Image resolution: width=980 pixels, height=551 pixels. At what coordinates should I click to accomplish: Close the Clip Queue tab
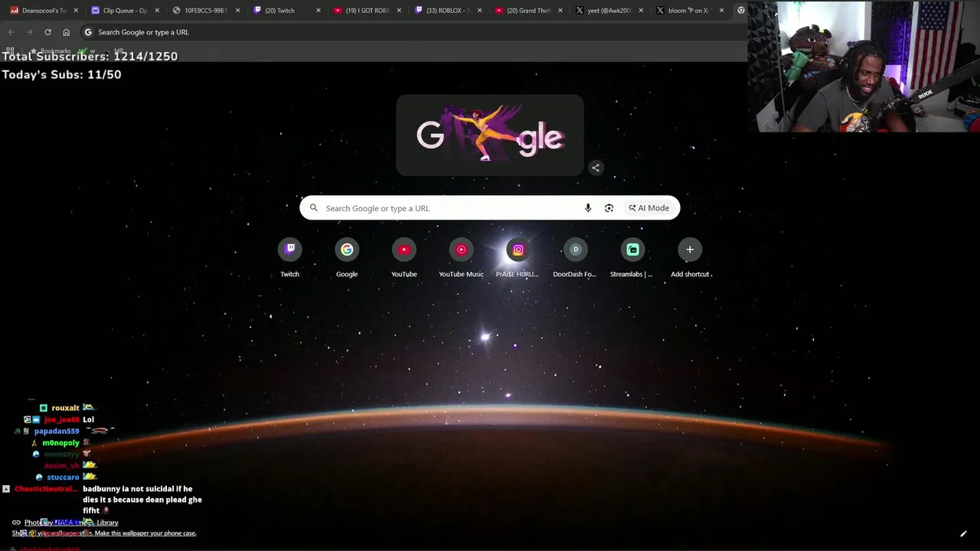157,11
